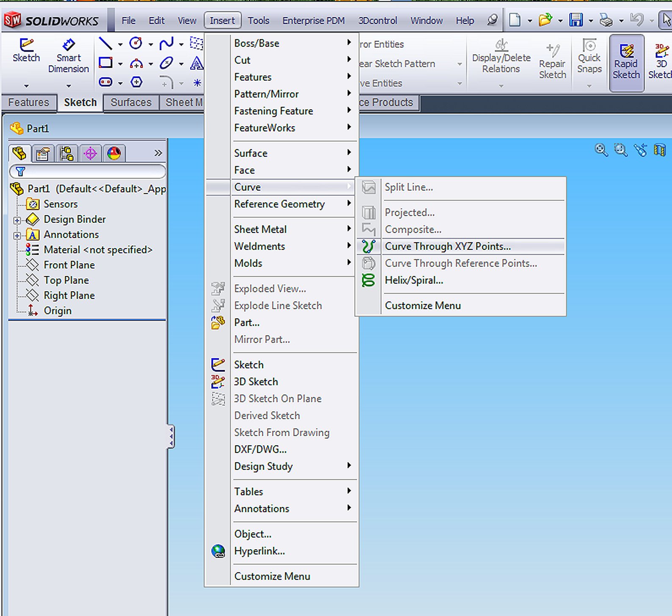Viewport: 672px width, 616px height.
Task: Select the Polygon sketch tool
Action: (x=136, y=82)
